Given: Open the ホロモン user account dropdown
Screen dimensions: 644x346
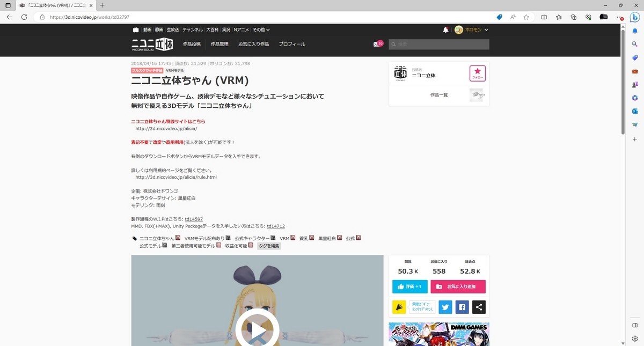Looking at the screenshot, I should 471,30.
